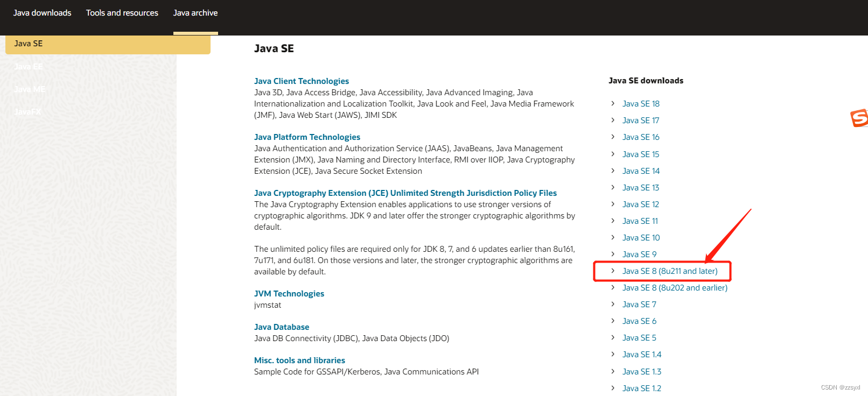Open Misc. tools and libraries link

299,360
